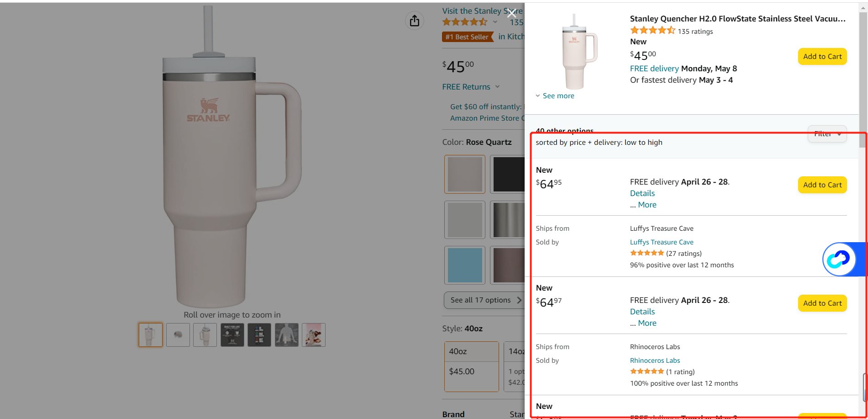The image size is (868, 419).
Task: Open the star rating breakdown arrow
Action: click(x=495, y=22)
